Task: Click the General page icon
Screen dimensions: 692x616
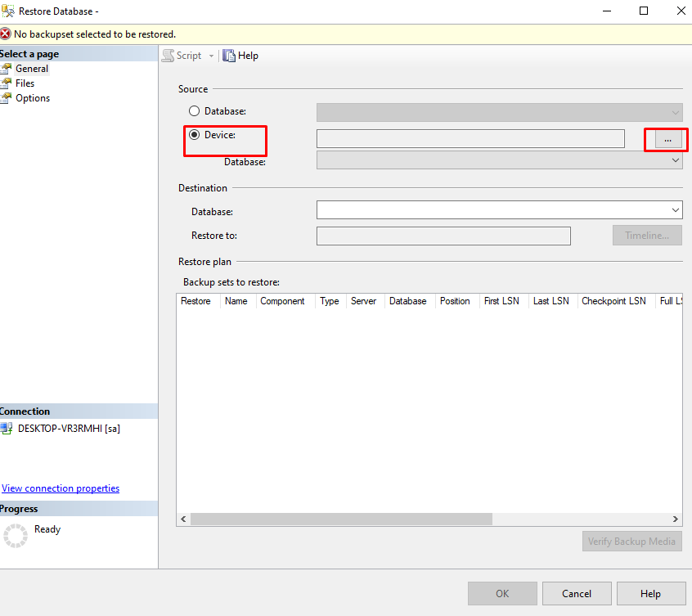Action: pyautogui.click(x=7, y=69)
